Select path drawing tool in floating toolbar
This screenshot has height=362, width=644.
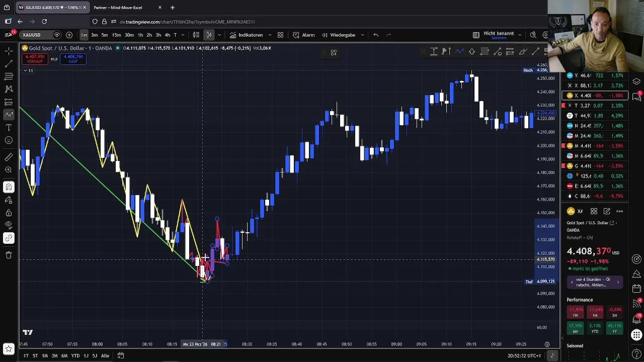[459, 51]
